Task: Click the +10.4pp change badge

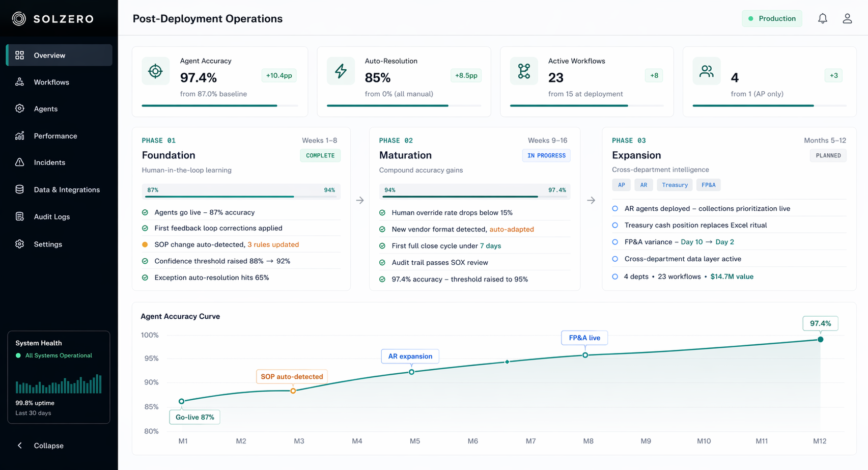Action: [x=279, y=75]
